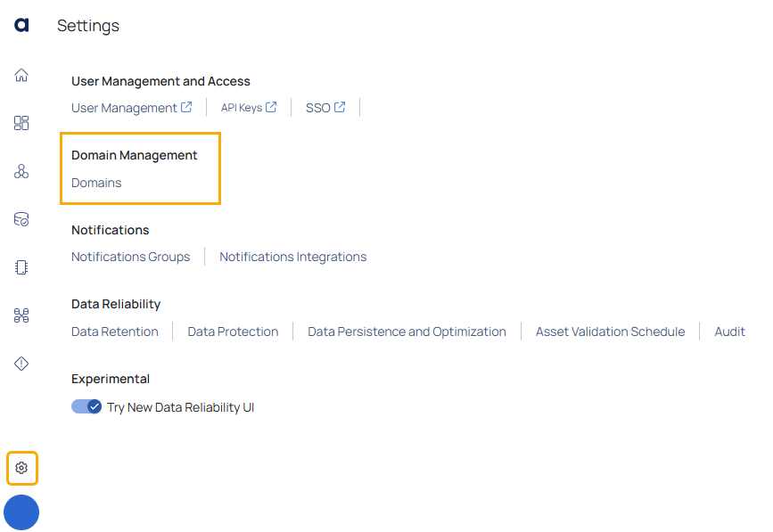Open API Keys external link
The height and width of the screenshot is (532, 773).
point(249,108)
